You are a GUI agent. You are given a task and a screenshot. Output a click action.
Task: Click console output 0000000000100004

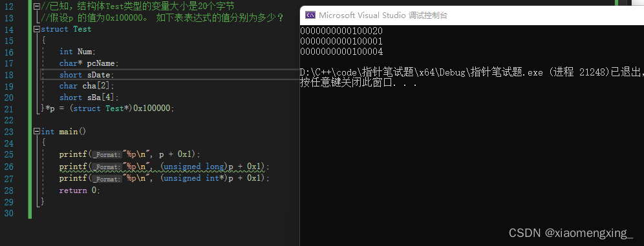(341, 52)
